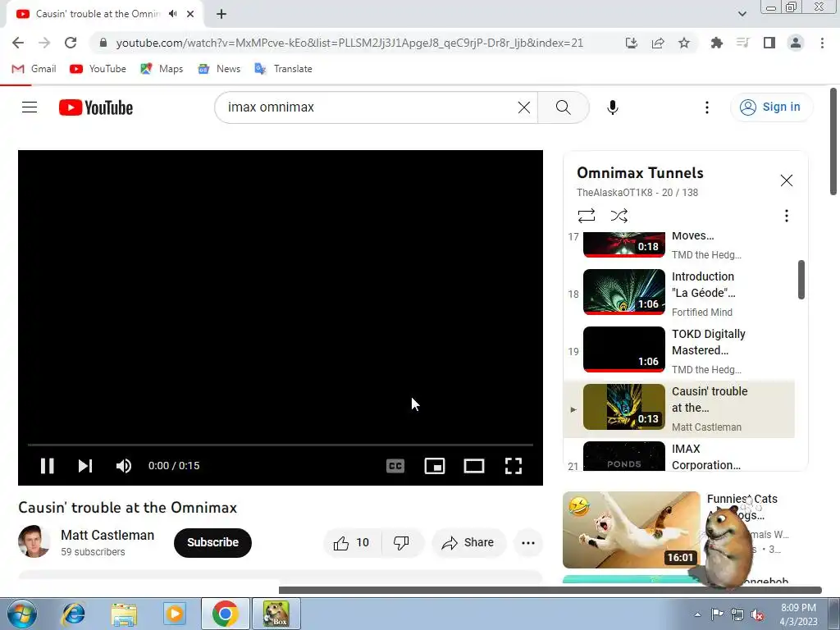Image resolution: width=840 pixels, height=630 pixels.
Task: Open the YouTube bookmark
Action: [x=98, y=69]
